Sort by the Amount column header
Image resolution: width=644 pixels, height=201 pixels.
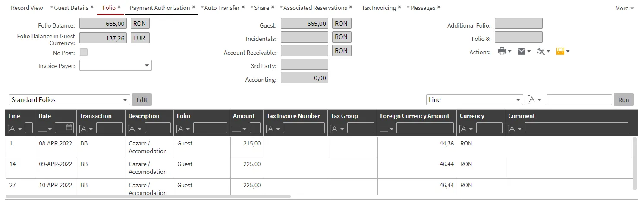pyautogui.click(x=244, y=116)
